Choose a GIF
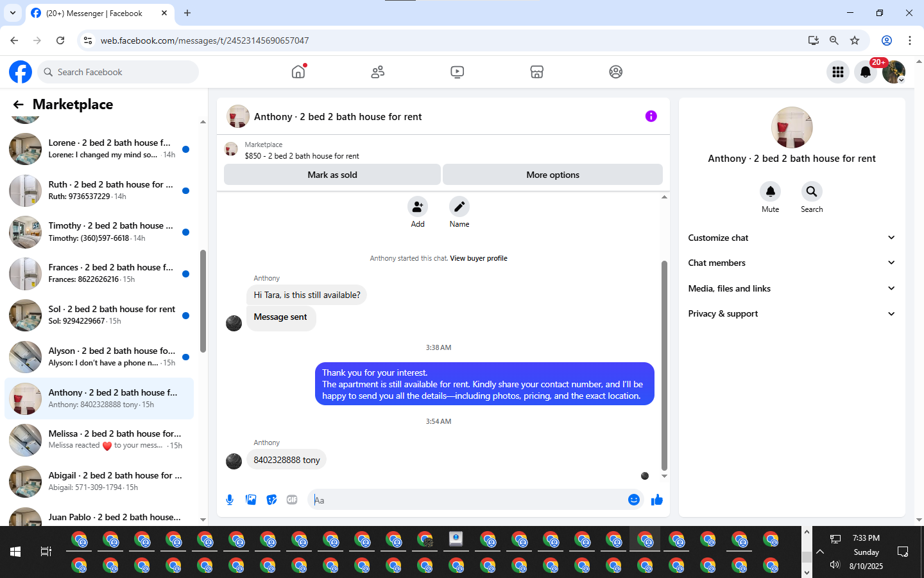This screenshot has height=578, width=924. pos(292,500)
